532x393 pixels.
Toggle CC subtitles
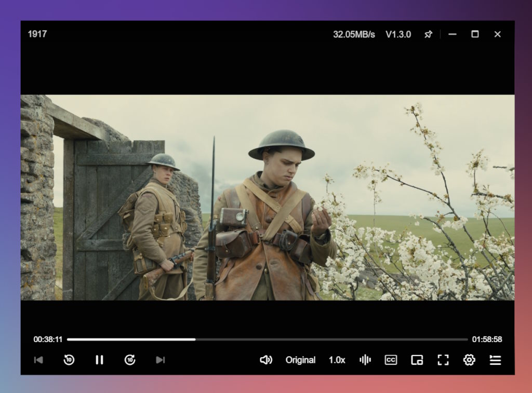click(x=391, y=360)
